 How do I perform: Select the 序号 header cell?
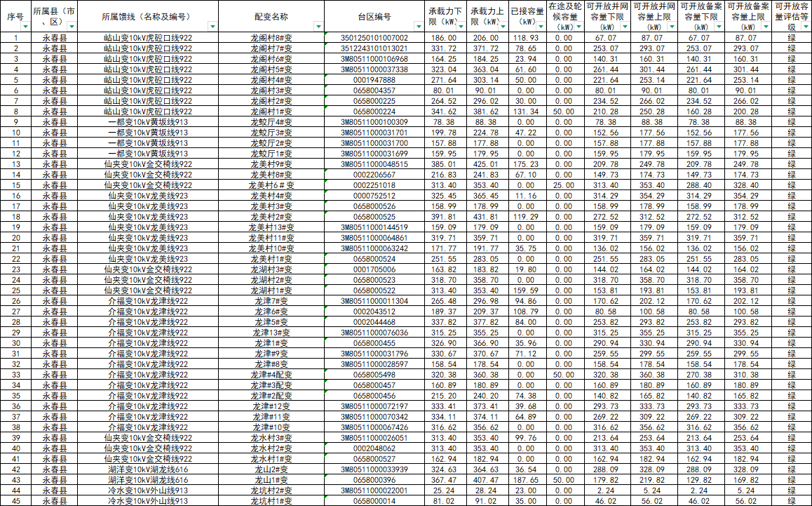pos(15,17)
